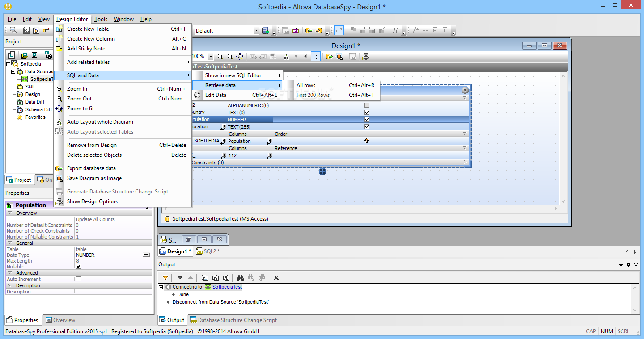The image size is (644, 339).
Task: Toggle nullable checkbox in the TEXT (255) row
Action: (x=367, y=127)
